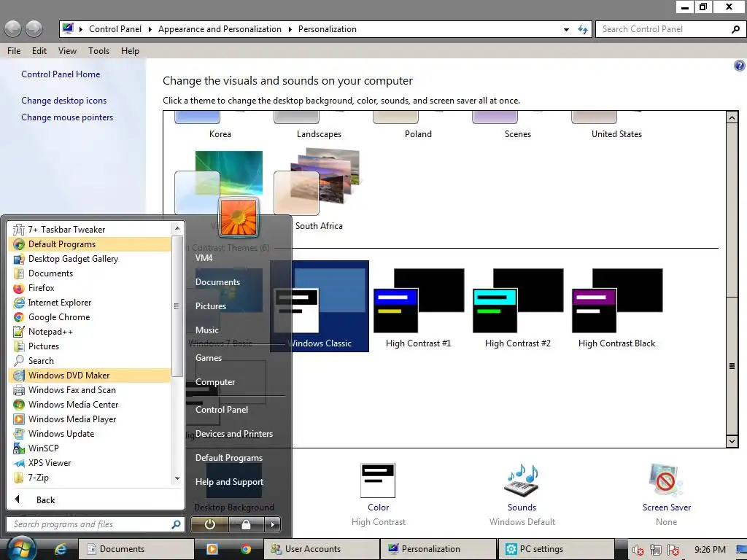Select the South Africa theme
Image resolution: width=747 pixels, height=560 pixels.
[x=319, y=190]
